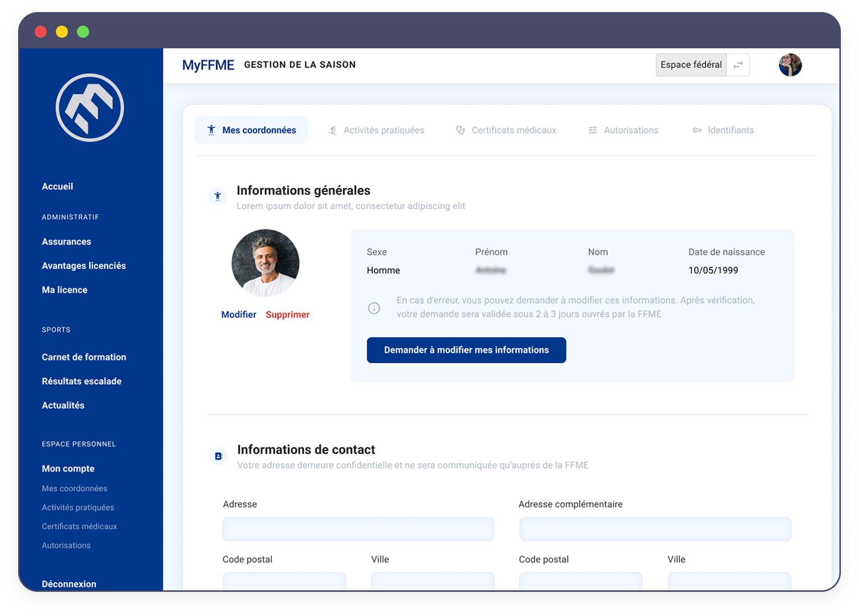The width and height of the screenshot is (859, 616).
Task: Click the FFME mountain logo in sidebar
Action: coord(90,108)
